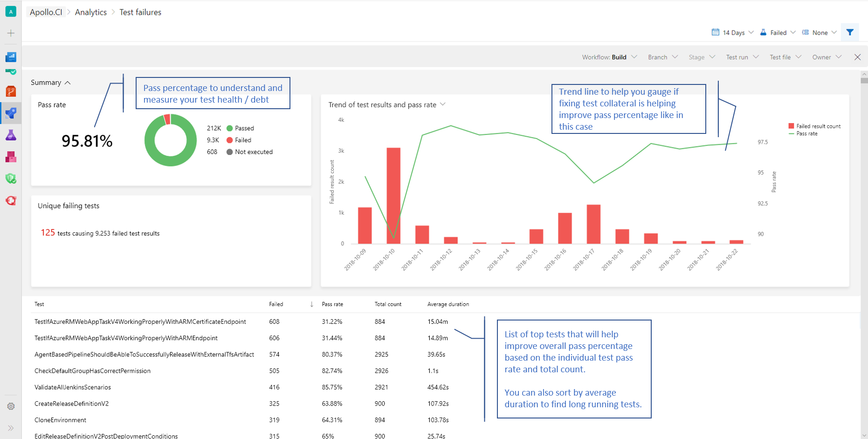Select the Test Plans flask icon
868x439 pixels.
click(11, 135)
